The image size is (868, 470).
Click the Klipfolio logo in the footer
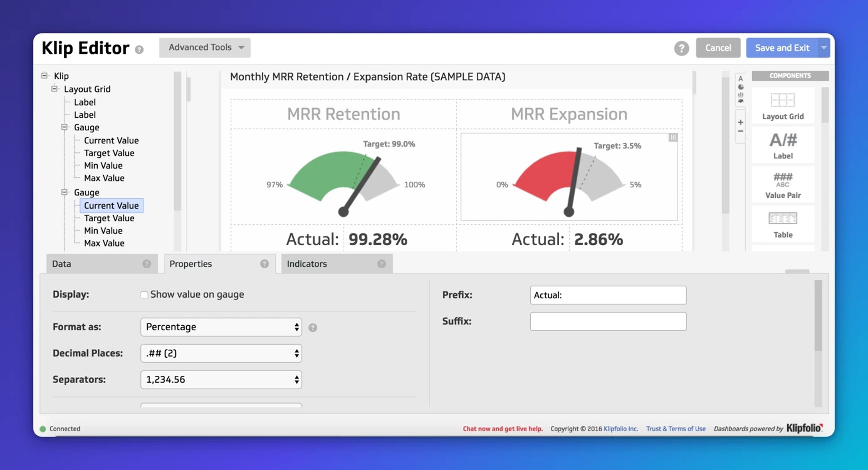click(x=805, y=428)
